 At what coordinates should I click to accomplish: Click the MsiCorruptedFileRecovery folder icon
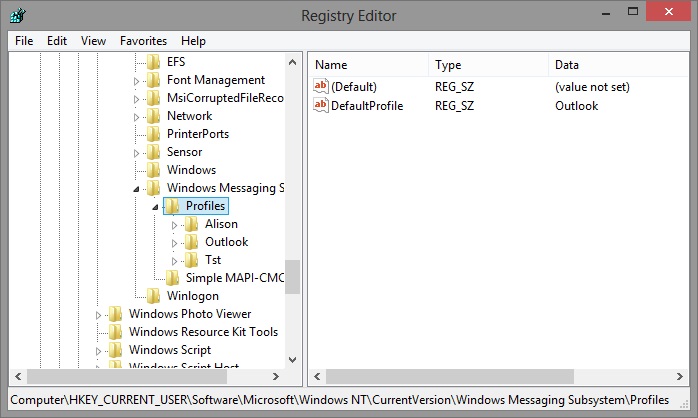[x=154, y=98]
